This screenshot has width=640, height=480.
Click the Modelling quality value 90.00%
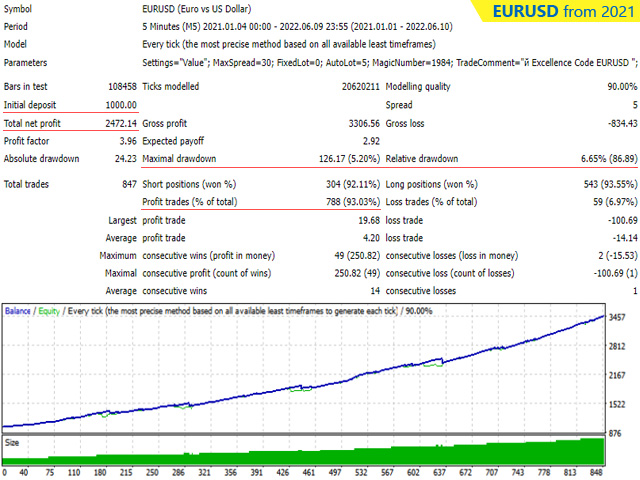click(622, 87)
